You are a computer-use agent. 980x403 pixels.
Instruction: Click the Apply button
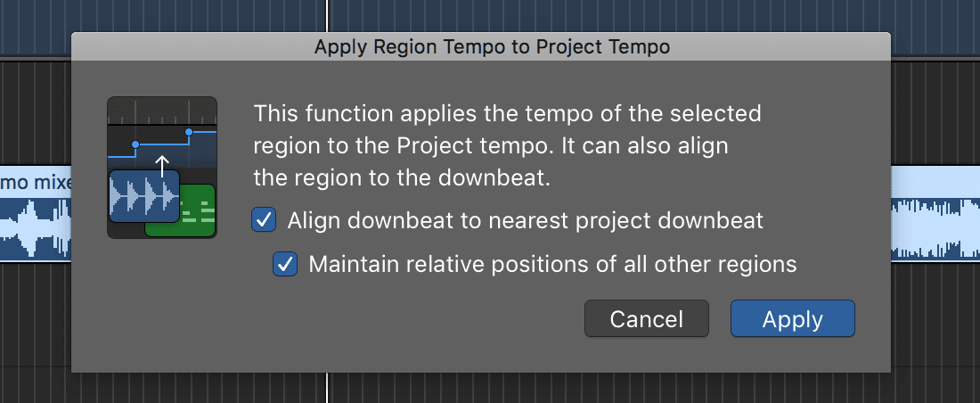[x=793, y=318]
